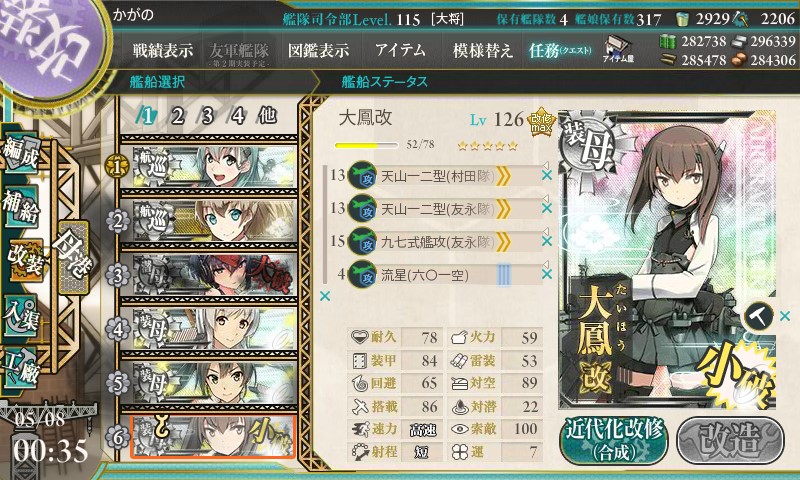Open the 補給 resupply icon
The width and height of the screenshot is (800, 480).
(x=20, y=207)
